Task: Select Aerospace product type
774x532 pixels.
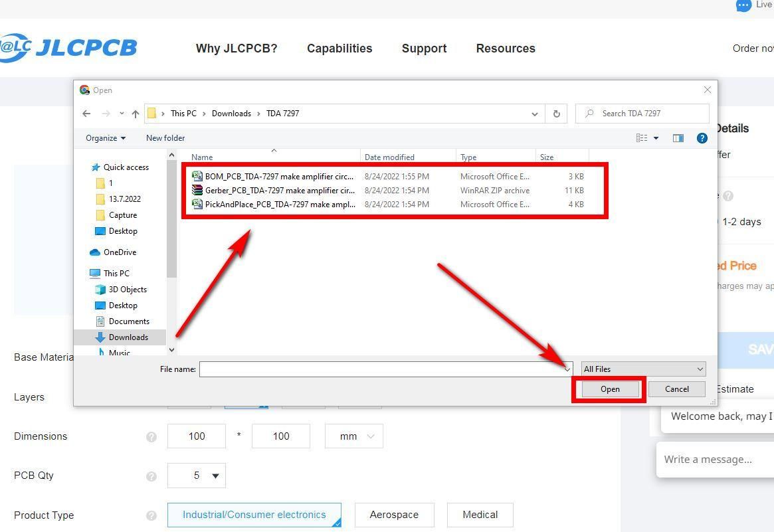Action: point(395,515)
